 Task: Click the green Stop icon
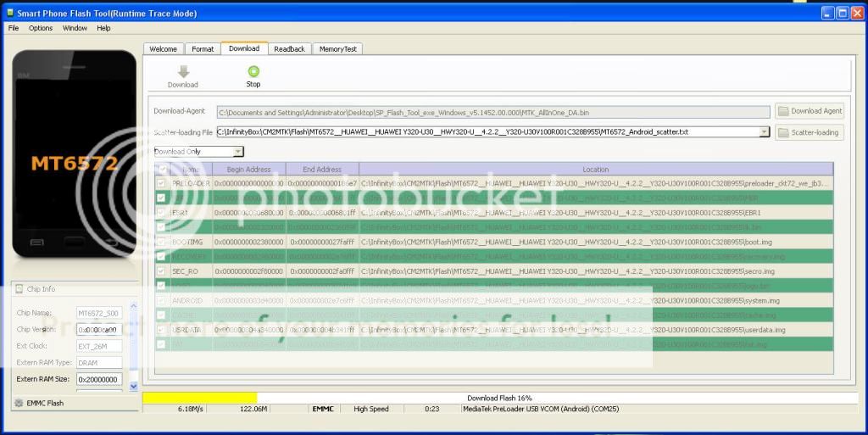point(253,72)
